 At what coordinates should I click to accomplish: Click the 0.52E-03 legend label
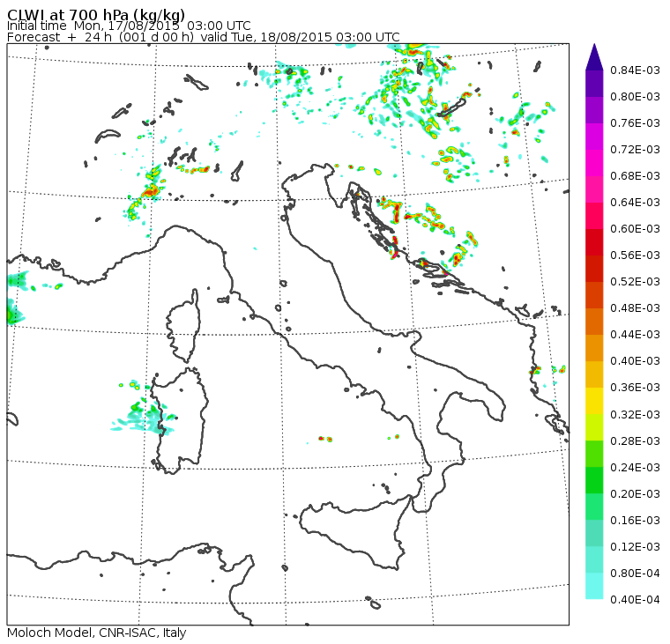(635, 282)
